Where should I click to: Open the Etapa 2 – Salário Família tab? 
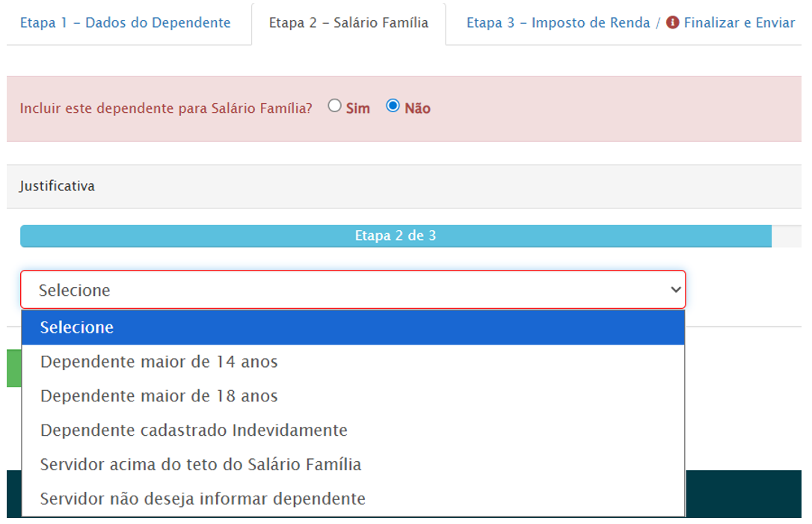pos(348,22)
